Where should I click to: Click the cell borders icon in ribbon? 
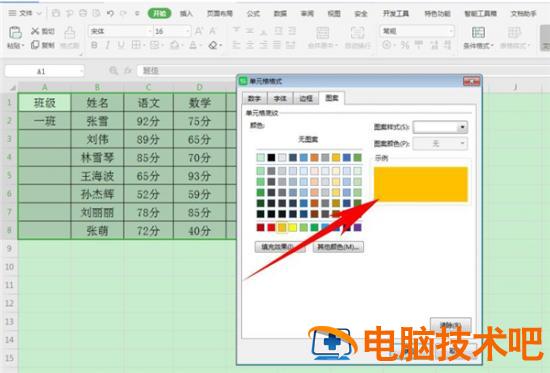coord(136,45)
